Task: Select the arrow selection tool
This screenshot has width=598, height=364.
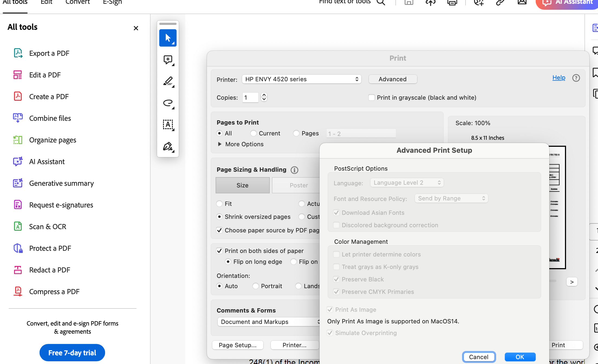Action: pyautogui.click(x=168, y=38)
